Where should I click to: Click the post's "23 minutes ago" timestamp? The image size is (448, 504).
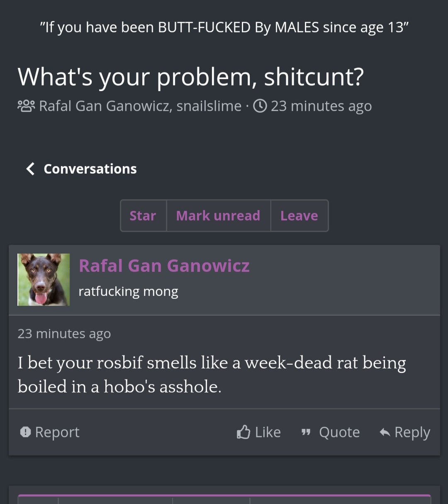(x=64, y=334)
